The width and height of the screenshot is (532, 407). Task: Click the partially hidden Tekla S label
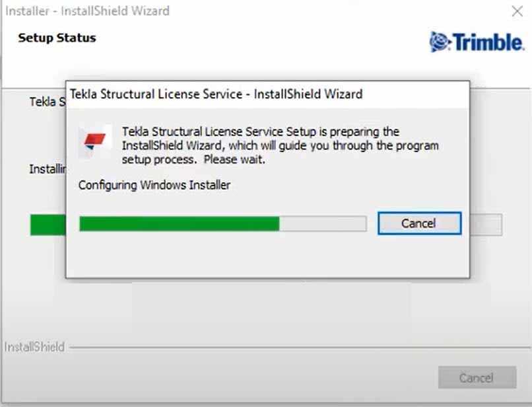[x=48, y=102]
